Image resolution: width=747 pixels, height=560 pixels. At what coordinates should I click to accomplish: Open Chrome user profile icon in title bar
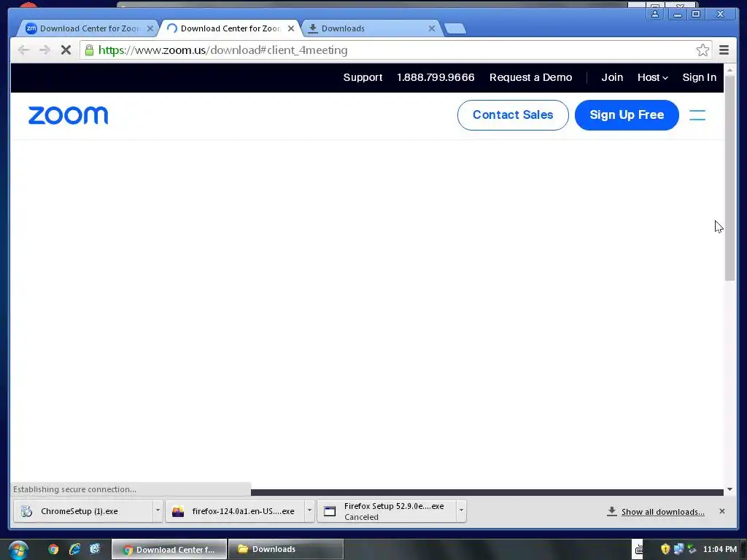(655, 14)
